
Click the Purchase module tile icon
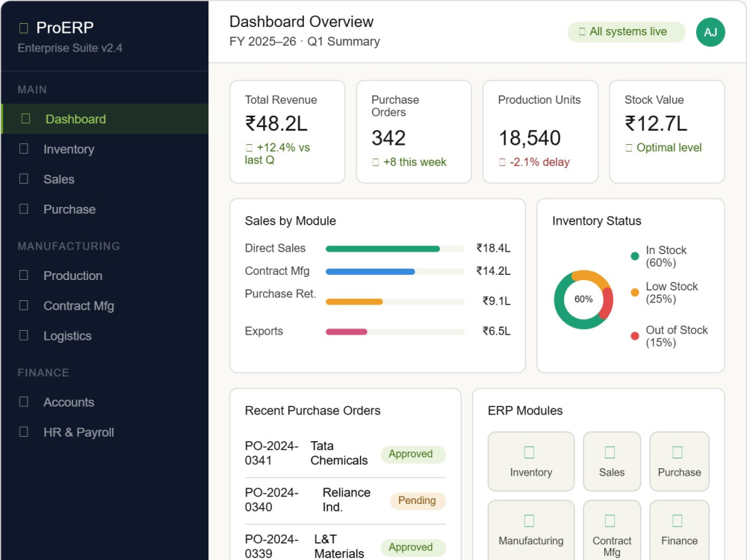pyautogui.click(x=677, y=452)
